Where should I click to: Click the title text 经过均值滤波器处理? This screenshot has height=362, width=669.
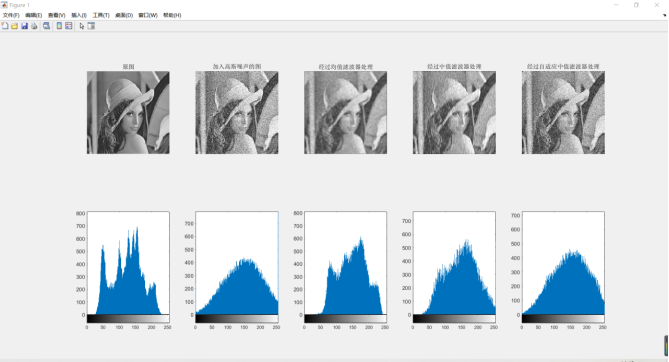pyautogui.click(x=346, y=67)
